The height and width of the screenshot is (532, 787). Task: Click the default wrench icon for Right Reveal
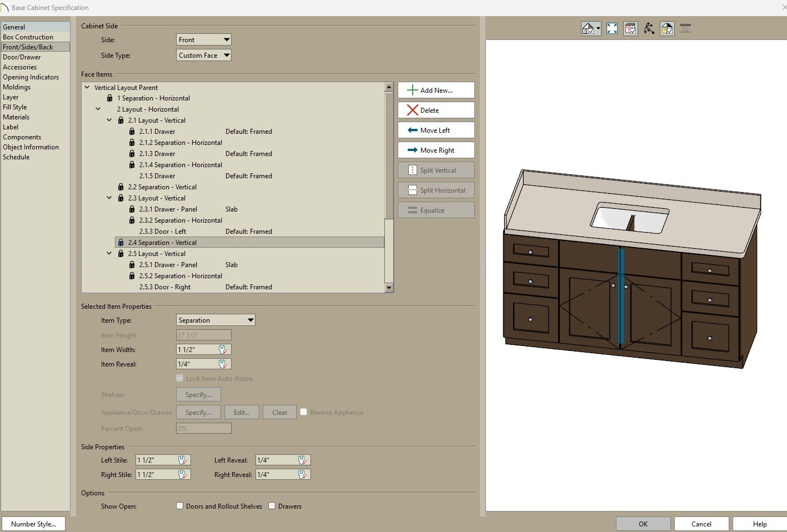click(x=302, y=474)
